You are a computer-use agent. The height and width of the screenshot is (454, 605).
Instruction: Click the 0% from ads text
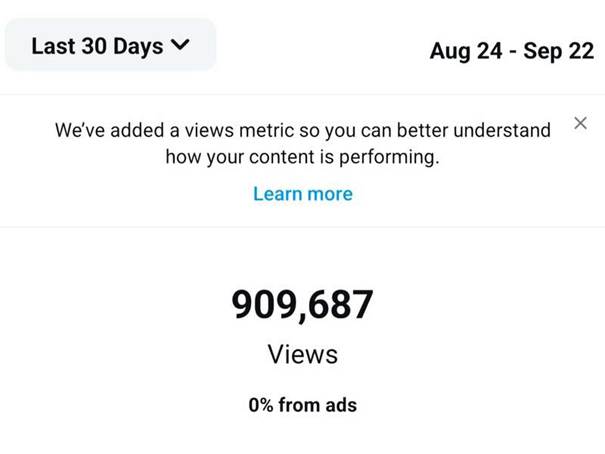302,405
